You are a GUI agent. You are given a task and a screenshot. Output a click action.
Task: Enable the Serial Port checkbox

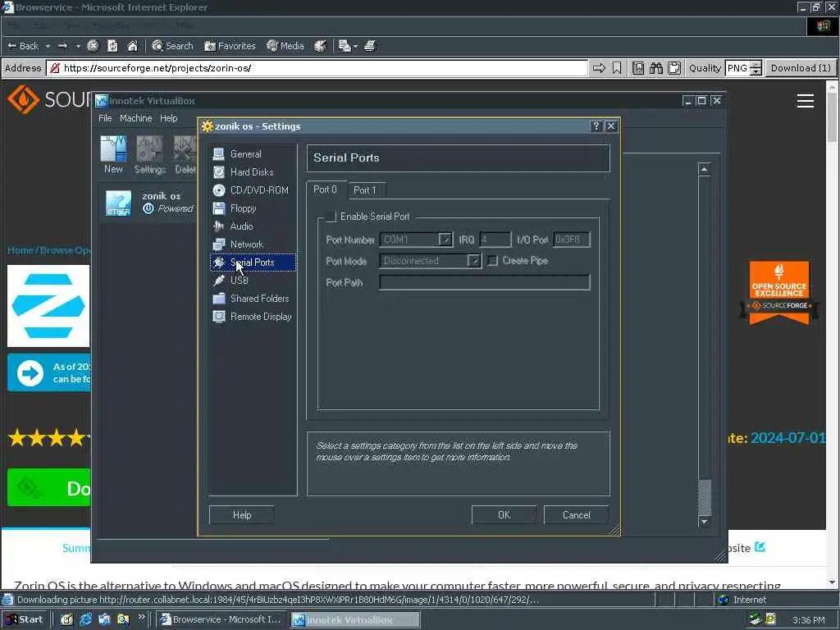(331, 217)
